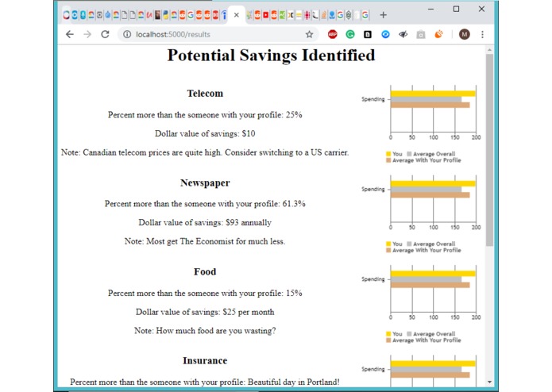The width and height of the screenshot is (552, 392).
Task: Click 'Average Overall' text in Telecom legend
Action: [x=434, y=154]
